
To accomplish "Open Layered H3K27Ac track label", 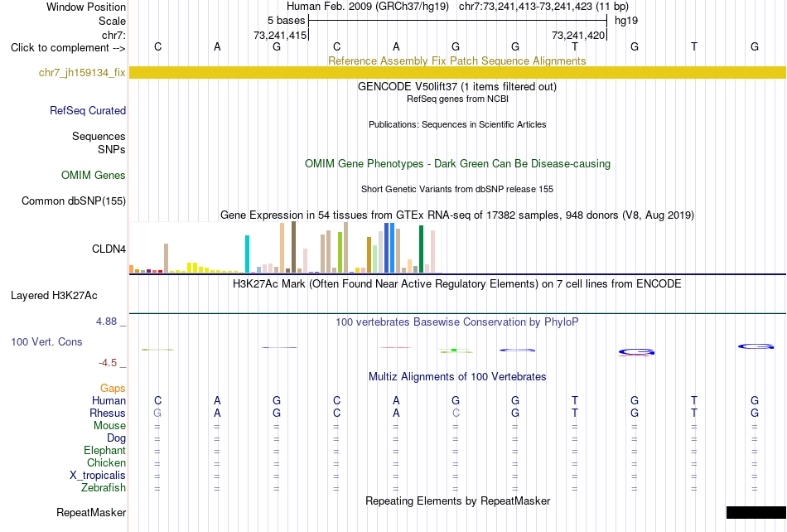I will pos(54,296).
